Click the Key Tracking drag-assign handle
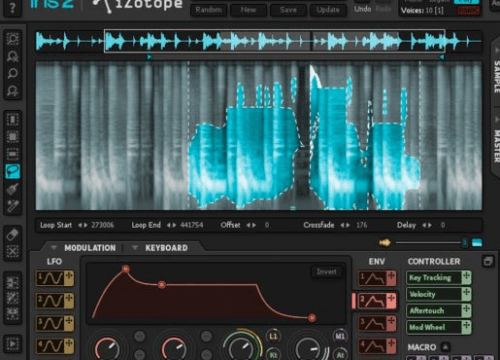 [x=466, y=277]
